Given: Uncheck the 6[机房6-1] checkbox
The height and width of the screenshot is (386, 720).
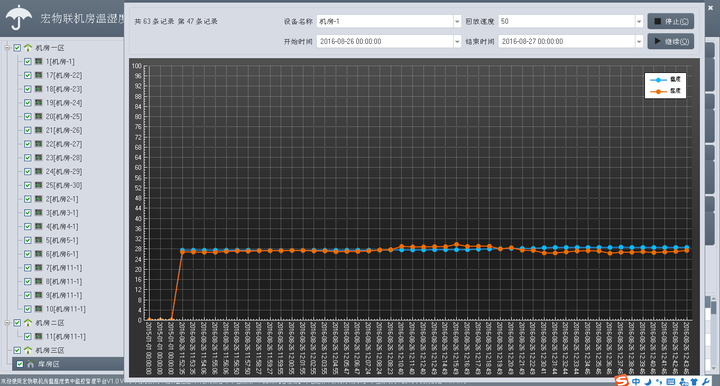Looking at the screenshot, I should 28,254.
